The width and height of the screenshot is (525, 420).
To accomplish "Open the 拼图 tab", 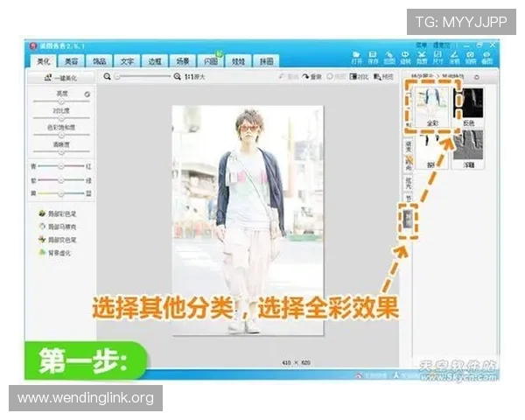I will pyautogui.click(x=266, y=61).
